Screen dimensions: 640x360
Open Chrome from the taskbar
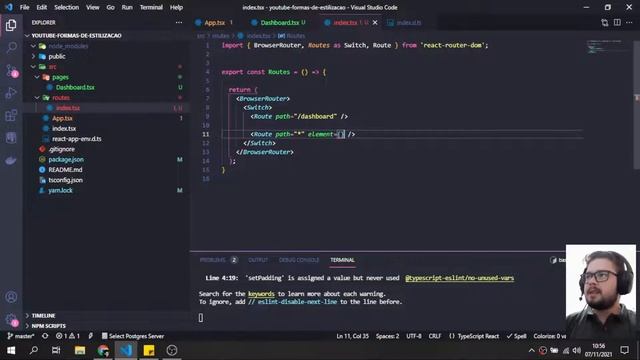point(103,350)
